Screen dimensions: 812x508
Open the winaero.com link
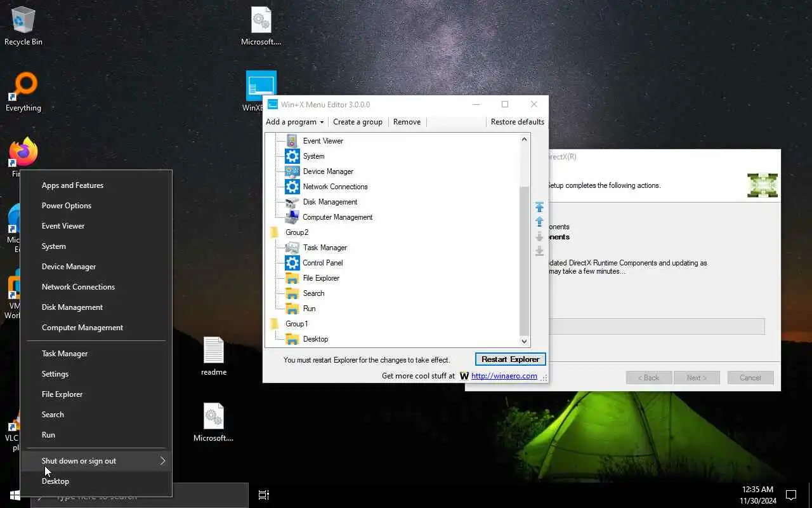coord(504,376)
